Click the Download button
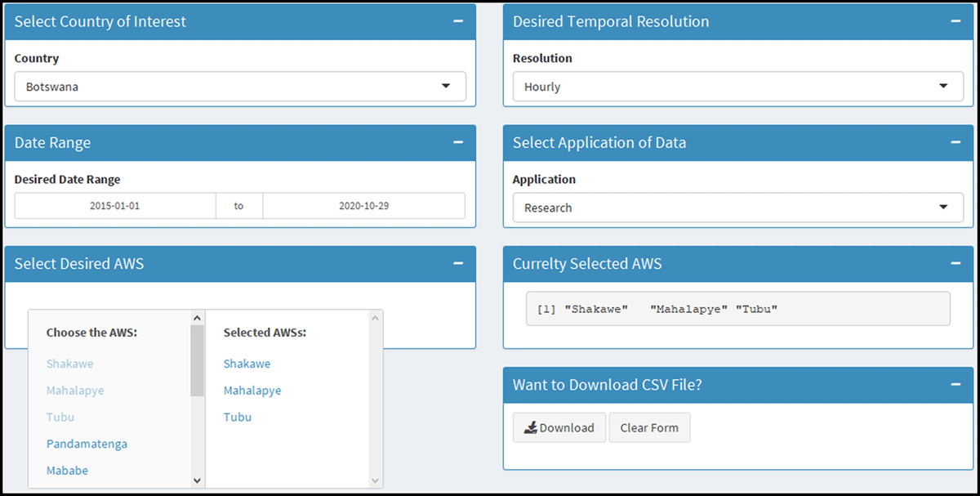Image resolution: width=980 pixels, height=496 pixels. coord(559,428)
